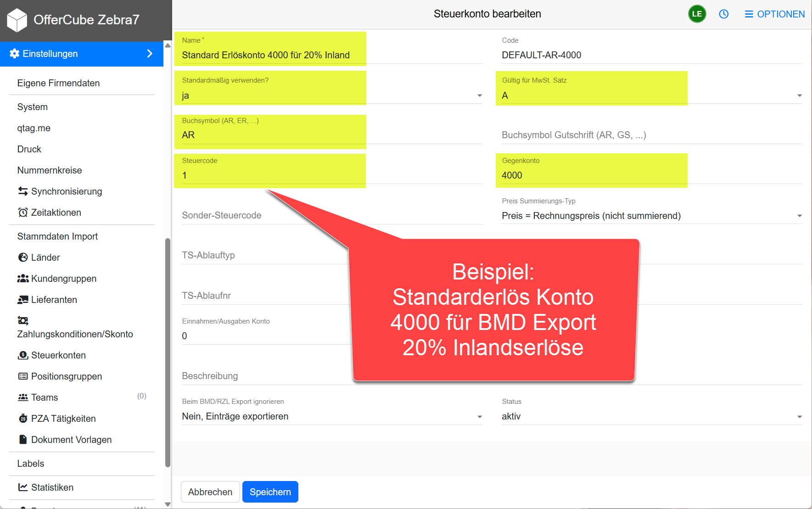
Task: Click the Steuercode input field
Action: (332, 175)
